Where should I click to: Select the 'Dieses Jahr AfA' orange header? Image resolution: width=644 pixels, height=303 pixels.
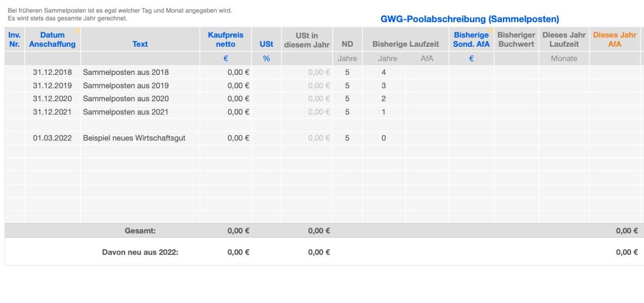615,40
